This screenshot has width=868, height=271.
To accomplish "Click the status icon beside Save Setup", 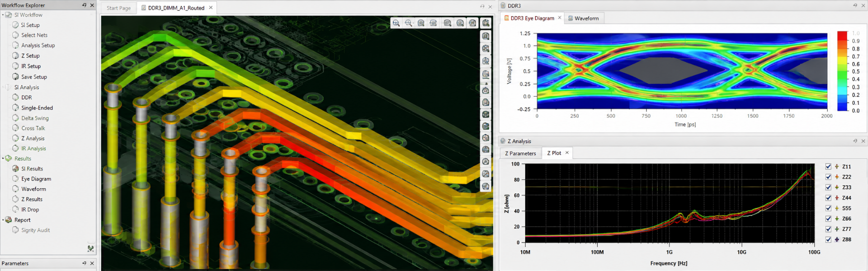I will pos(16,77).
